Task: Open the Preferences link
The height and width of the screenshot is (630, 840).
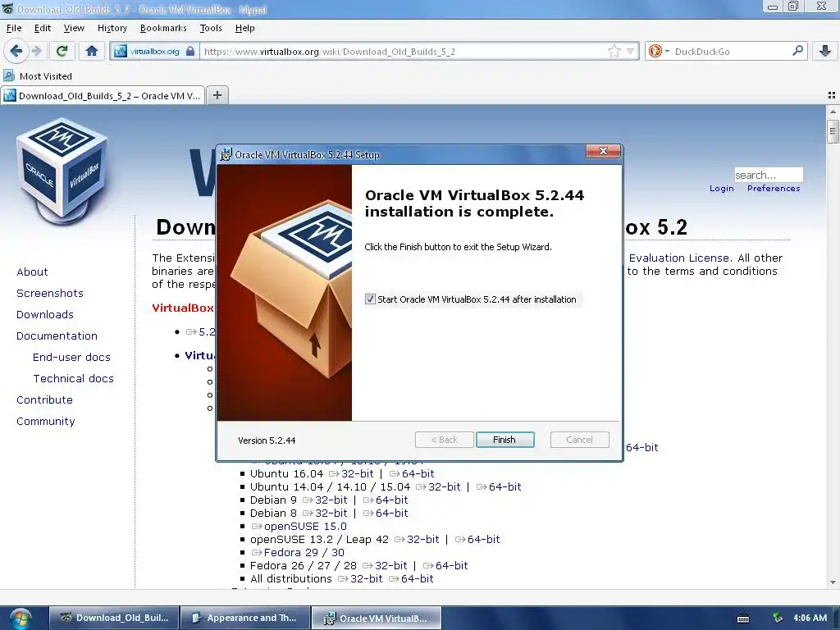Action: tap(774, 188)
